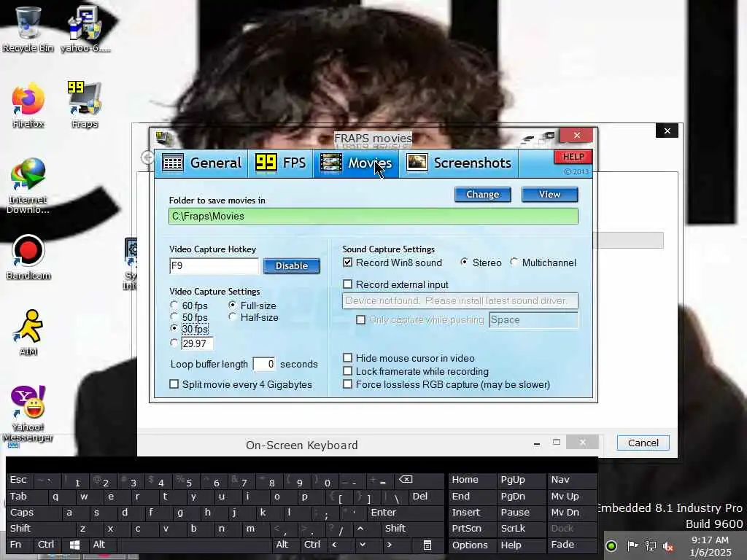The height and width of the screenshot is (560, 747).
Task: Click the red HELP button in Fraps
Action: pos(573,157)
